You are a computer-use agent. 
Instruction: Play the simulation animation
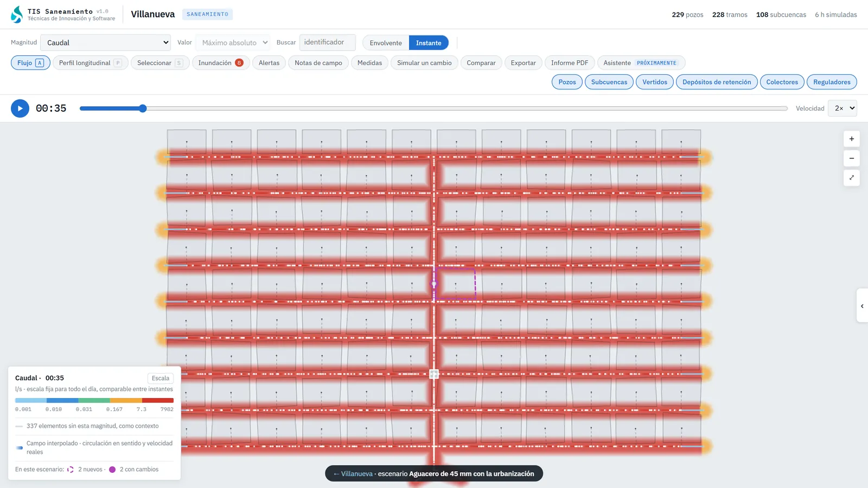point(20,108)
